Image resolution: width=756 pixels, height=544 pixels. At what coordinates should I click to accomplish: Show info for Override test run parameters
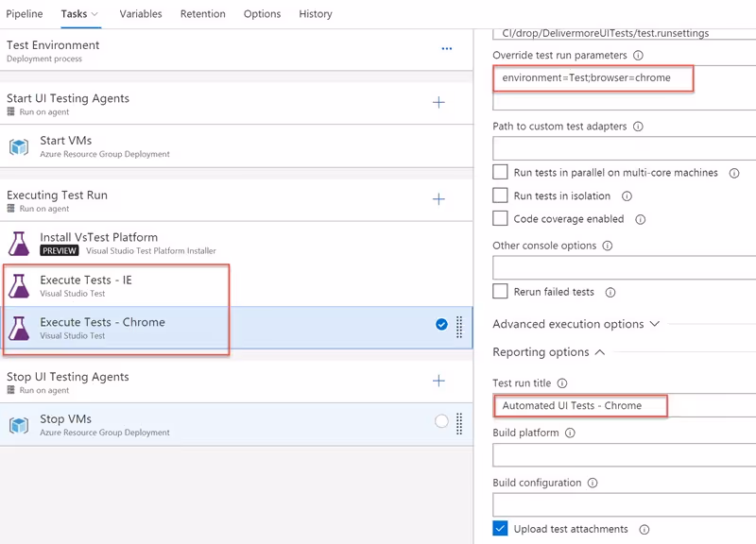pos(638,56)
